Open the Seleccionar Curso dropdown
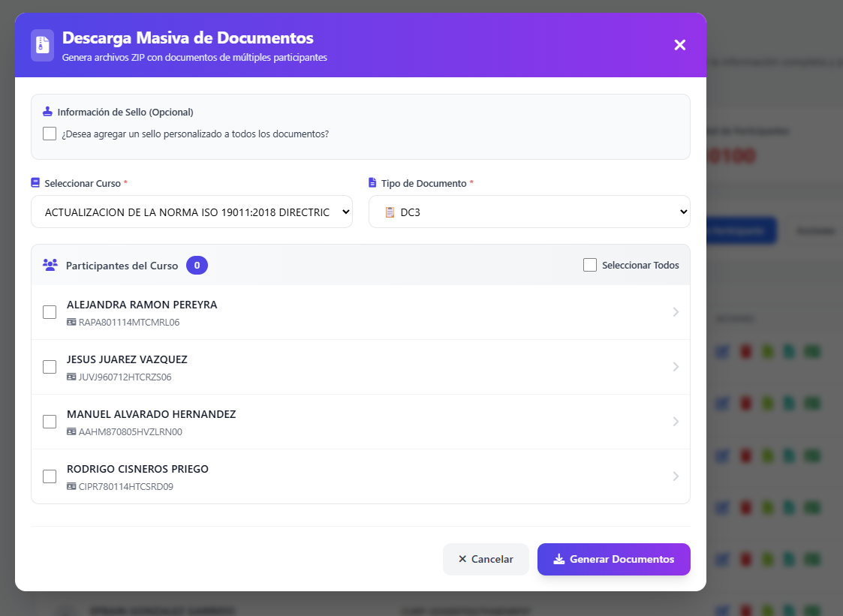Image resolution: width=843 pixels, height=616 pixels. (191, 212)
